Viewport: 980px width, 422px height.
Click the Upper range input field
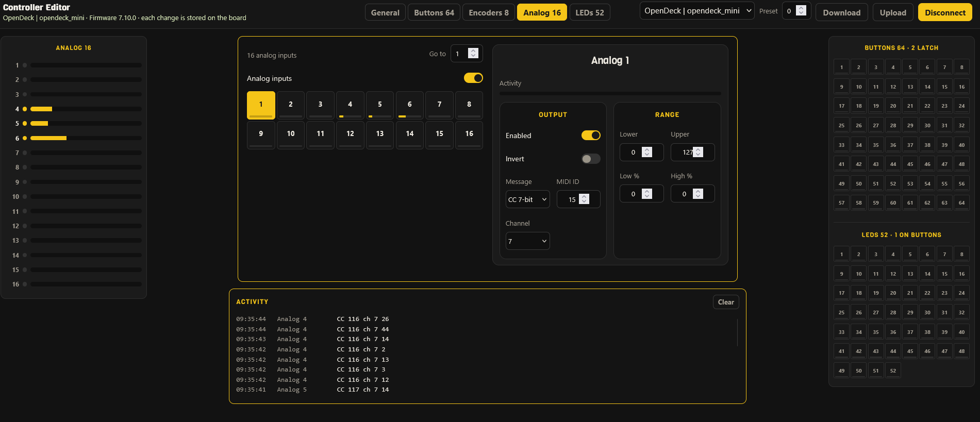[692, 152]
